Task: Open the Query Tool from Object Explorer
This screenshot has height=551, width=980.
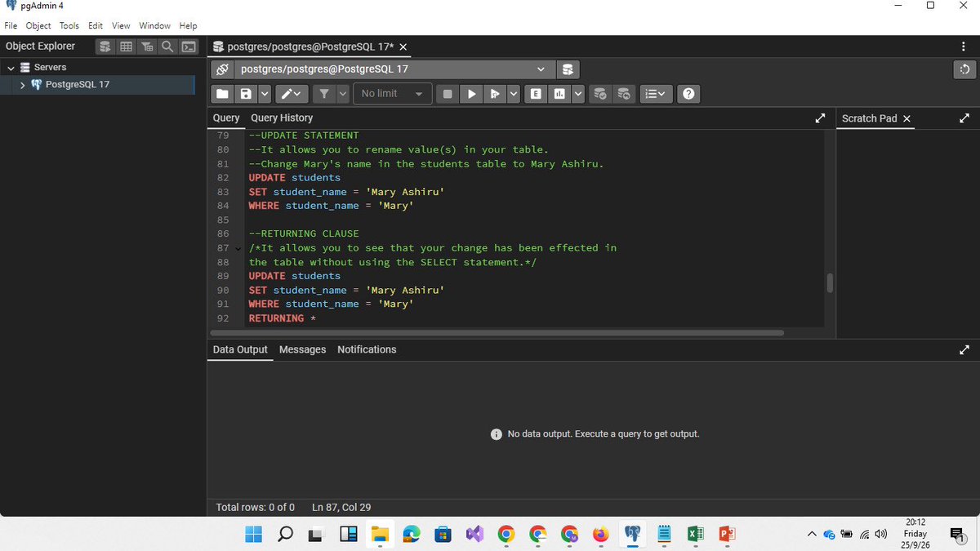Action: [x=105, y=47]
